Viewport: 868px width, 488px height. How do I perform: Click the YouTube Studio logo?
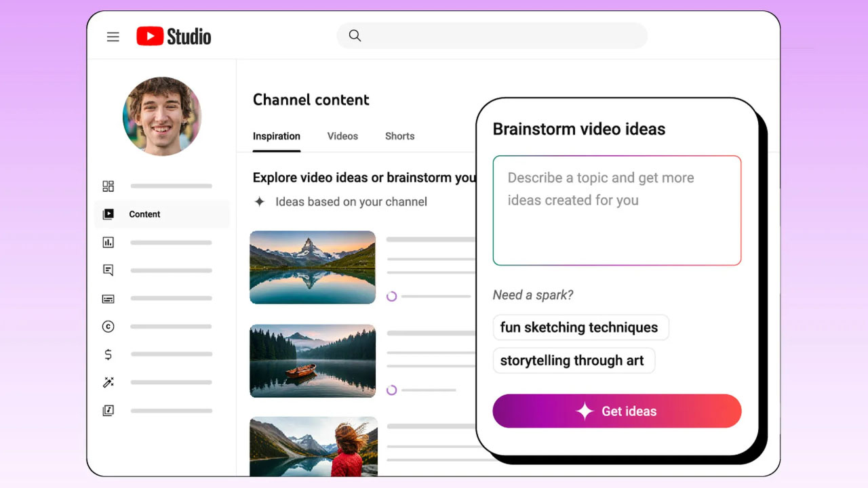[x=174, y=37]
